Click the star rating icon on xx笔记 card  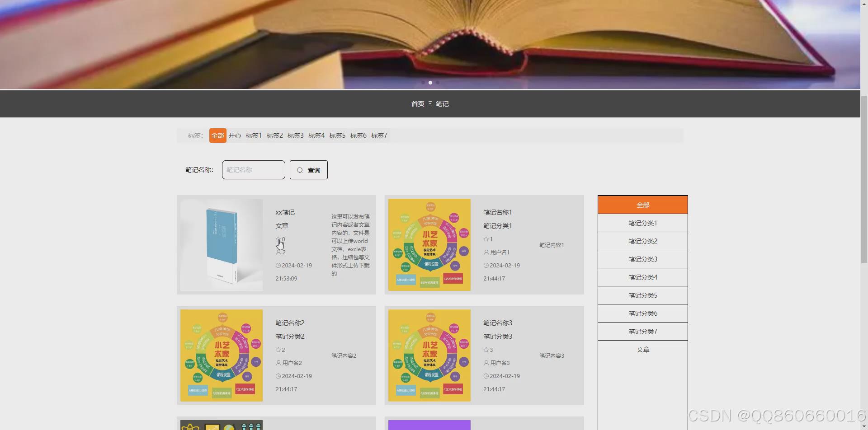point(278,239)
